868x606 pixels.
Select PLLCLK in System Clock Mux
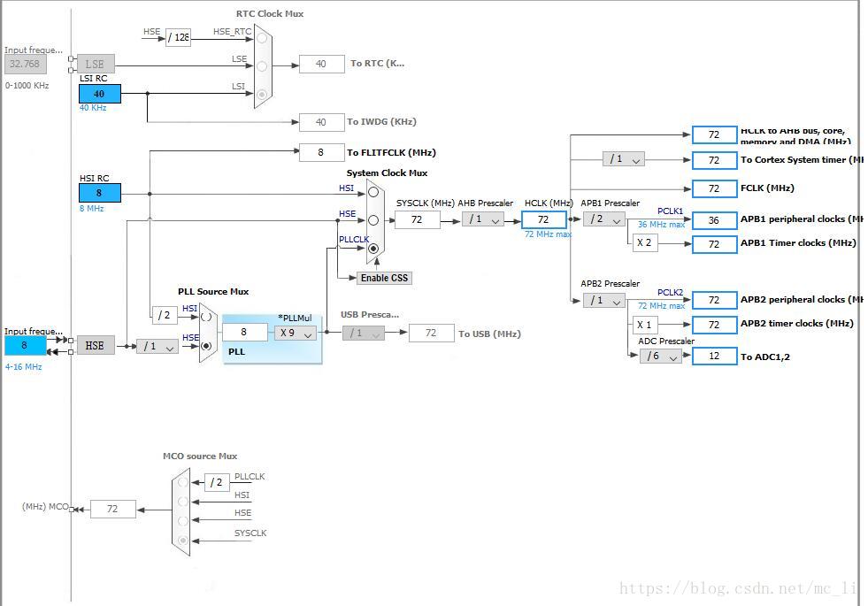tap(373, 249)
